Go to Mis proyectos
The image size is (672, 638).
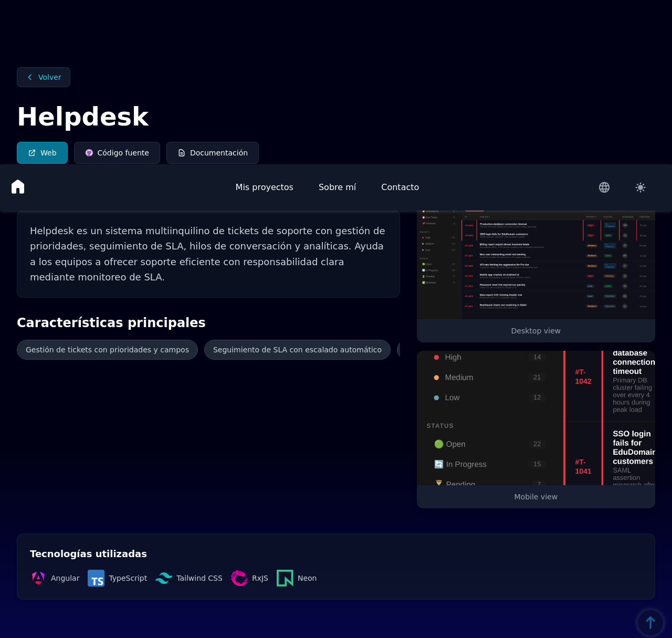coord(265,187)
